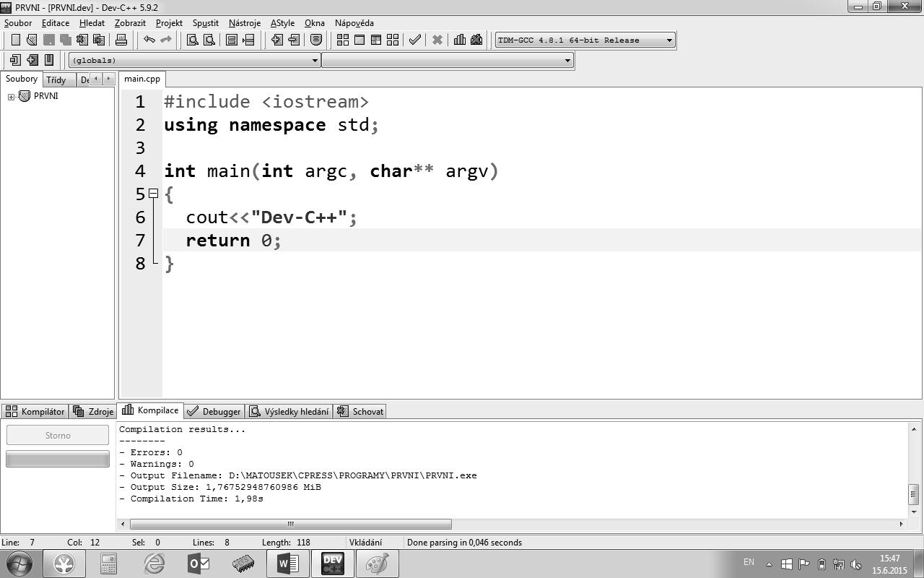Click the Goto function toolbar icon

tap(232, 40)
